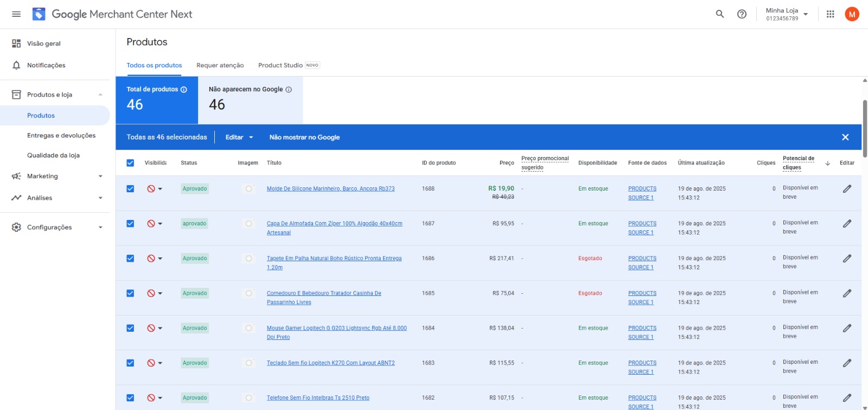This screenshot has width=868, height=410.
Task: Uncheck the Mouse Gamer Logitech row checkbox
Action: tap(130, 328)
